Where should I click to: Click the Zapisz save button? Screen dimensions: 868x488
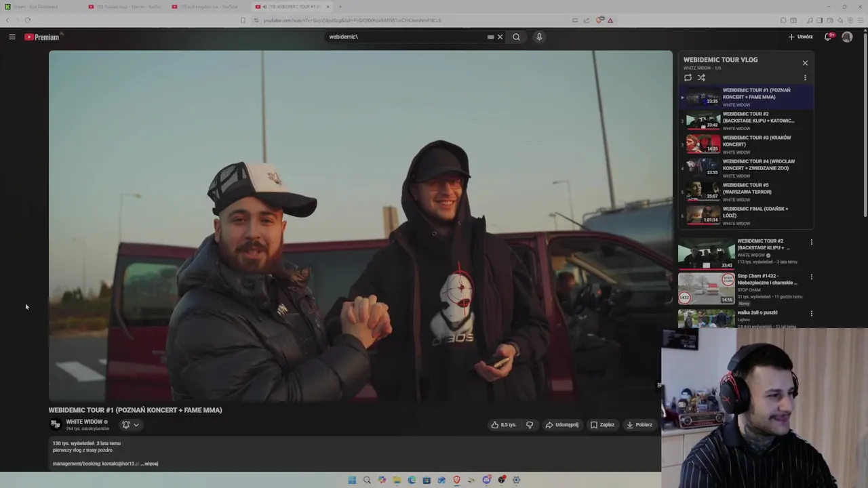[602, 425]
